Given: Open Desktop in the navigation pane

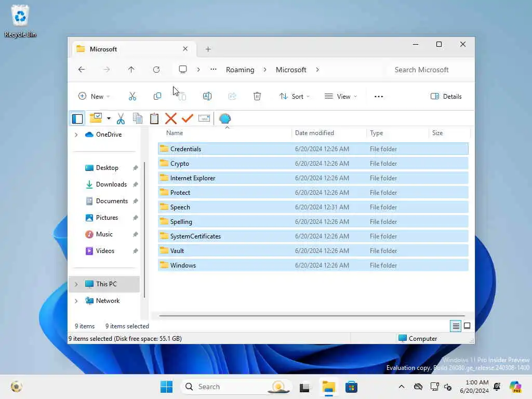Looking at the screenshot, I should [107, 168].
